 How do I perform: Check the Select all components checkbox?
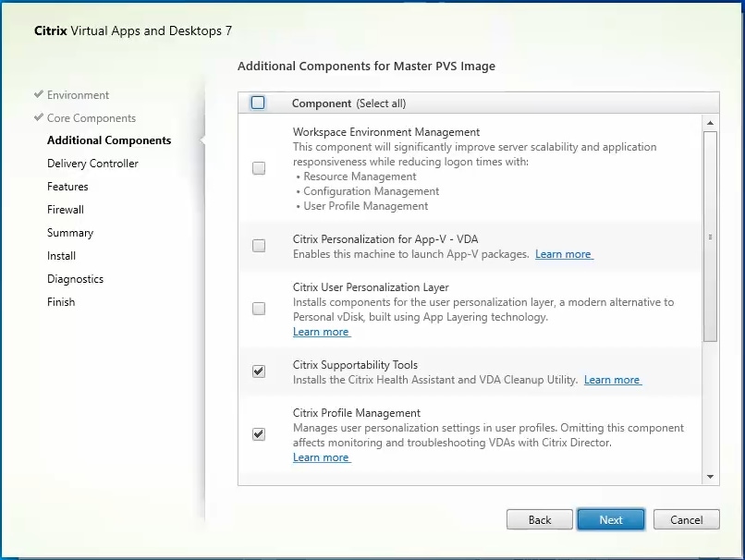pos(258,103)
